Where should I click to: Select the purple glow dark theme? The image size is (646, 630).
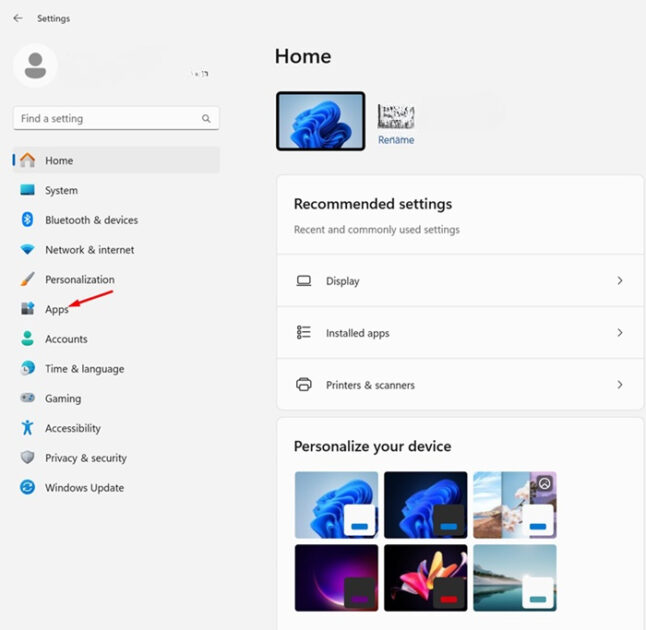336,578
